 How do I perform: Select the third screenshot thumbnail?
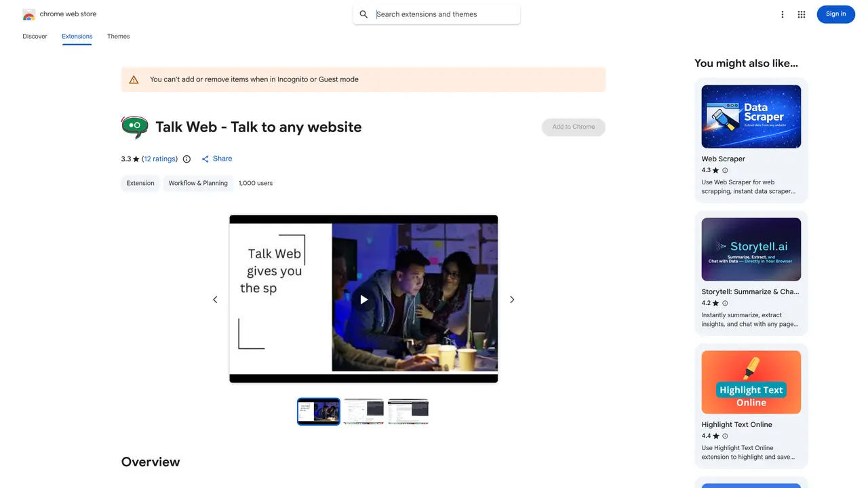click(x=408, y=411)
